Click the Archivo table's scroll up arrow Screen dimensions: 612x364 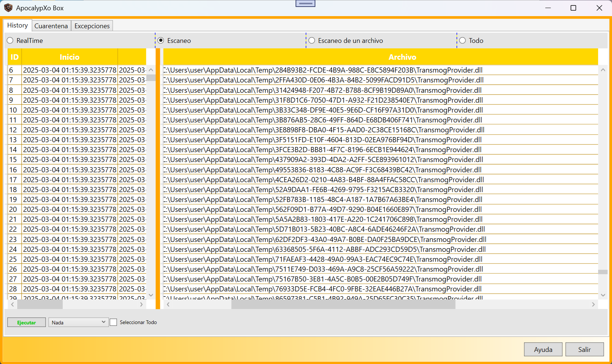[x=603, y=70]
